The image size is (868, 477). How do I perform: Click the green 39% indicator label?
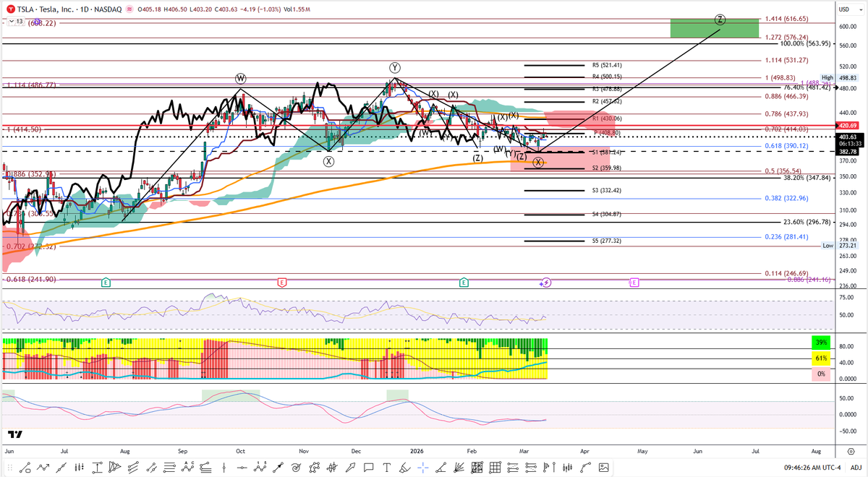click(821, 342)
